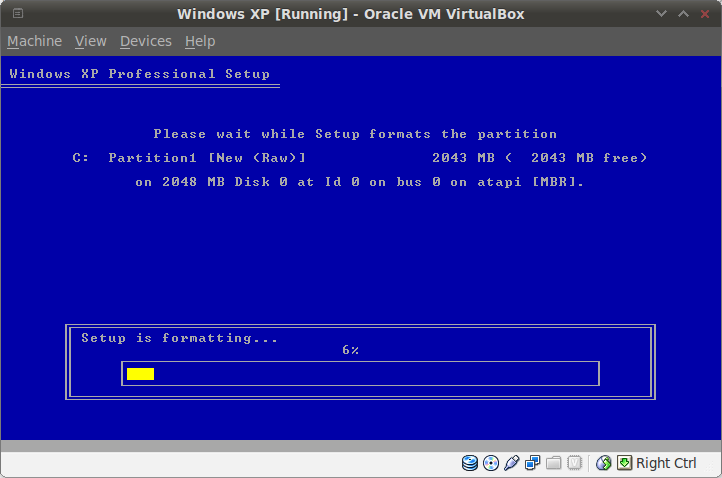Screen dimensions: 722x478
Task: Click the USB devices status icon
Action: (x=512, y=463)
